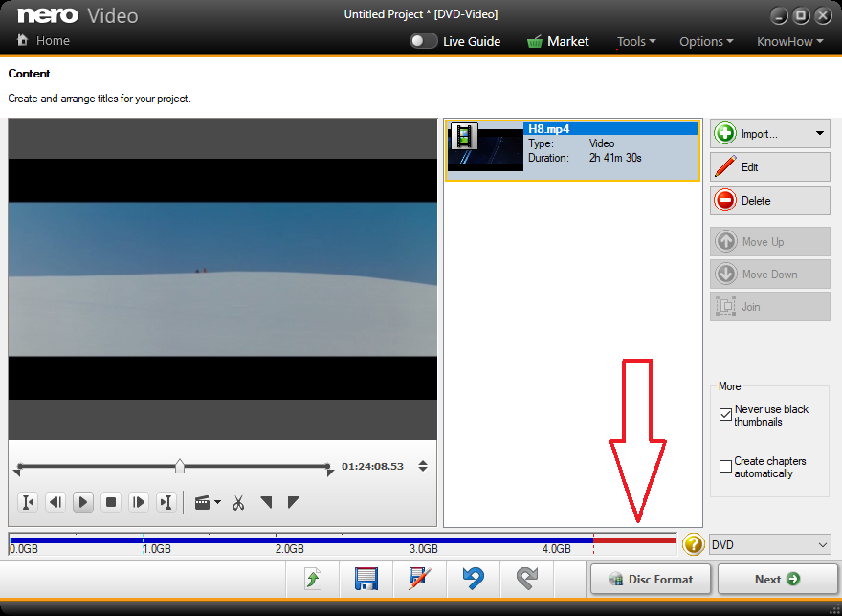Image resolution: width=842 pixels, height=616 pixels.
Task: Set the trim start marker icon
Action: click(266, 502)
